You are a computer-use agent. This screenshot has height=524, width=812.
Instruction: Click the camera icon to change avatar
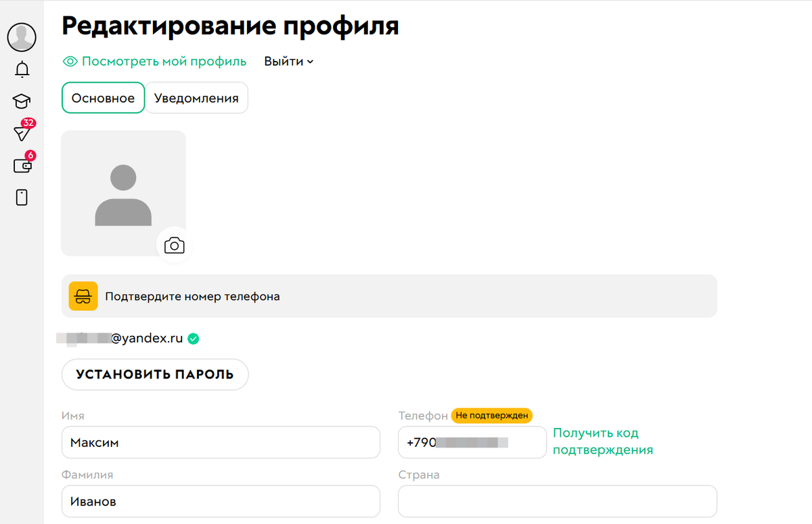click(x=174, y=245)
